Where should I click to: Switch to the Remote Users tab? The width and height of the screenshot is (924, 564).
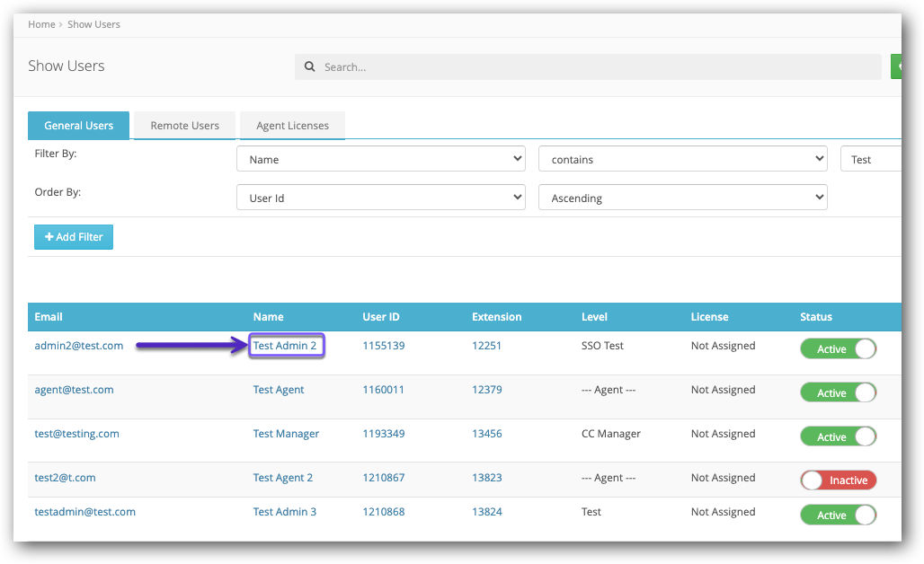click(184, 126)
